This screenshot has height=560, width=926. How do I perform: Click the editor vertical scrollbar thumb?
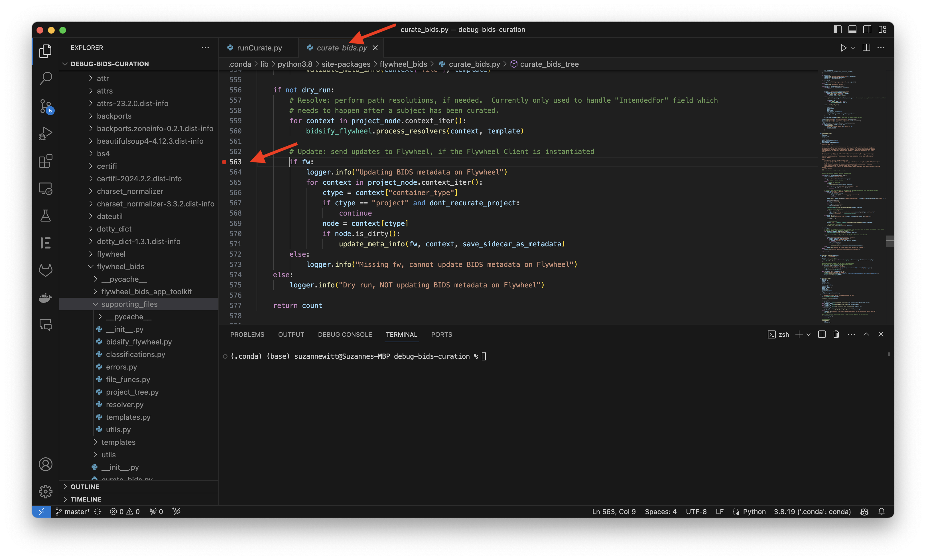(x=890, y=241)
